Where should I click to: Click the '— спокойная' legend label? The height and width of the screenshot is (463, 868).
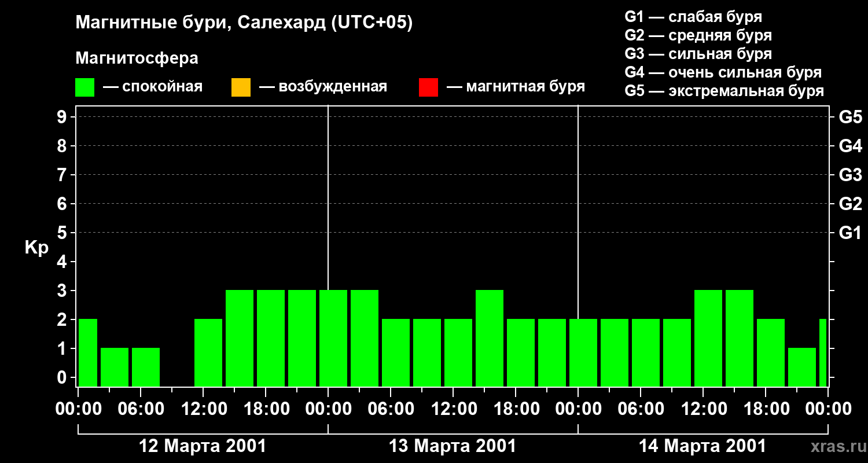tap(153, 87)
